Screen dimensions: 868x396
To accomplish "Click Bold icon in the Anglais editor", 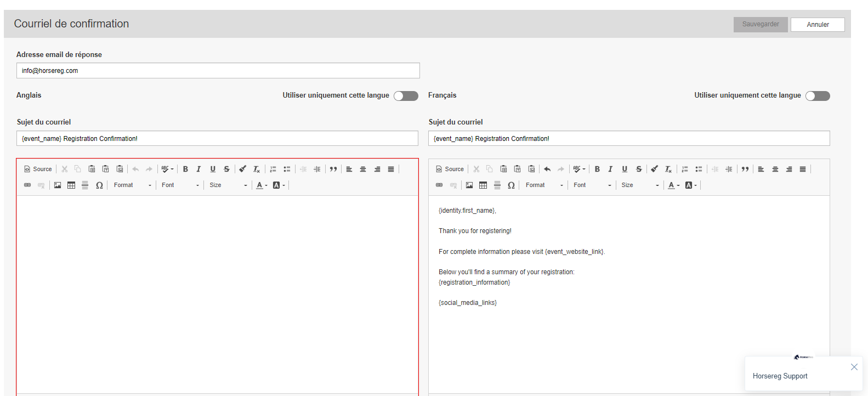I will (185, 169).
